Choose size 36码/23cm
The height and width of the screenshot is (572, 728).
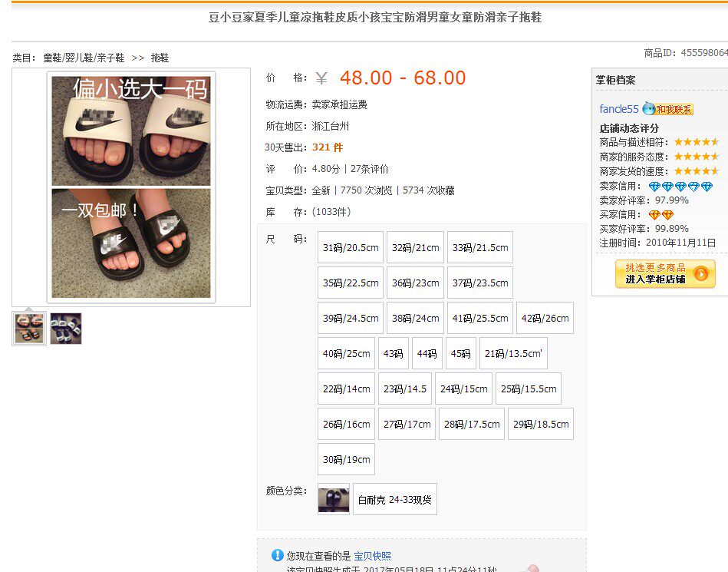click(415, 283)
